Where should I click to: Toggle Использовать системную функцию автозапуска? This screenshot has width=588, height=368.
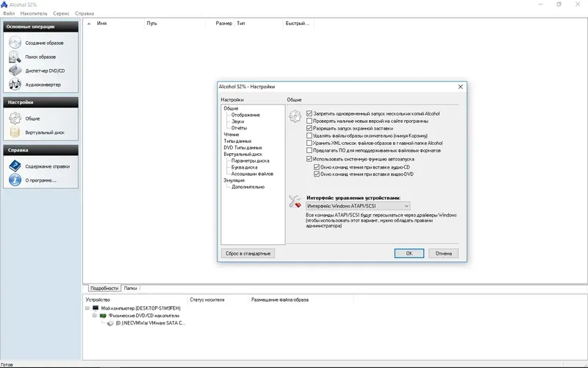309,159
